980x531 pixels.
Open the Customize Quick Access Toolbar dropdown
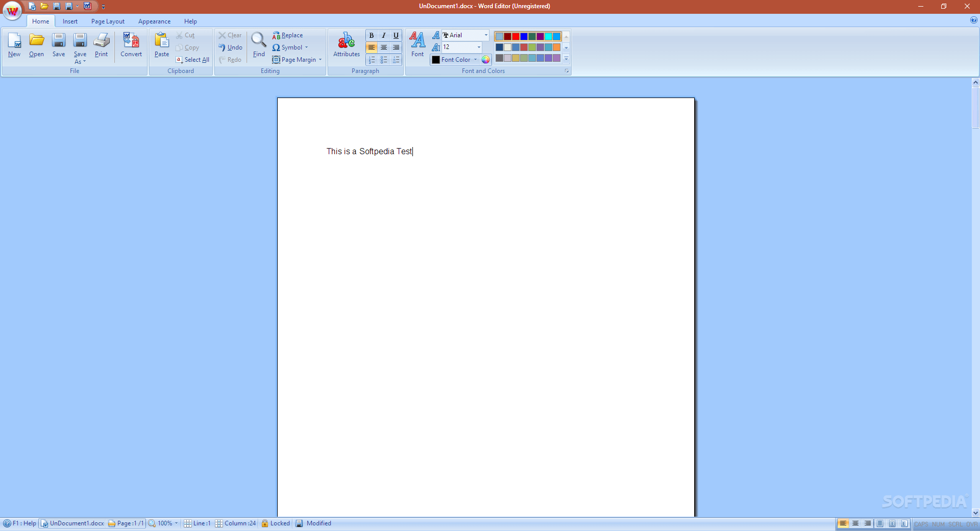pyautogui.click(x=103, y=7)
